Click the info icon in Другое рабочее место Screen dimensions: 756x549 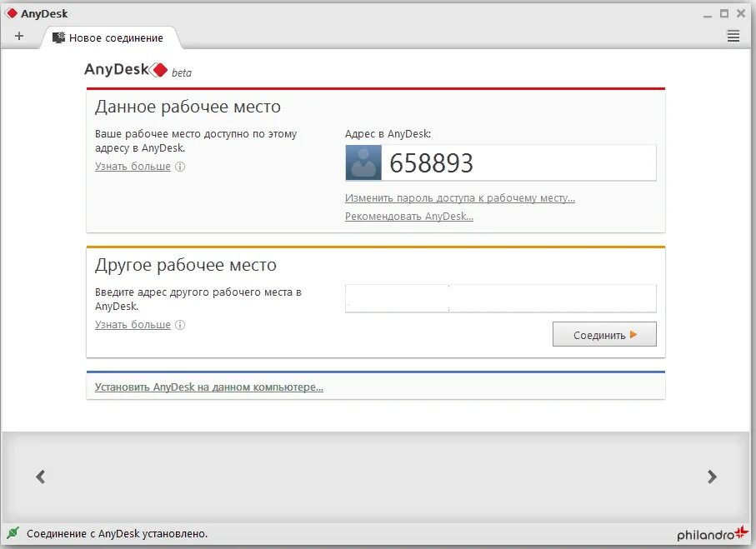coord(180,324)
